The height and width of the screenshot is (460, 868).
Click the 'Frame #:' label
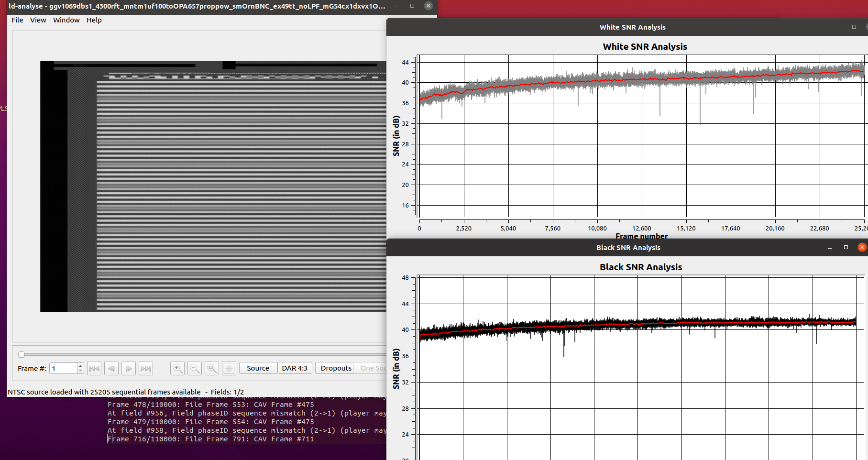click(x=32, y=369)
